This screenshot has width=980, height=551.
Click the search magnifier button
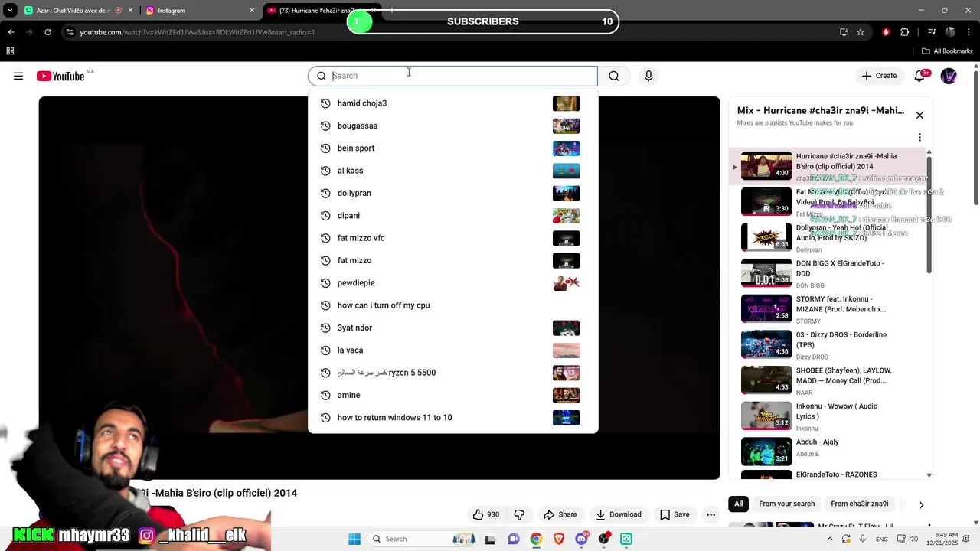coord(614,76)
